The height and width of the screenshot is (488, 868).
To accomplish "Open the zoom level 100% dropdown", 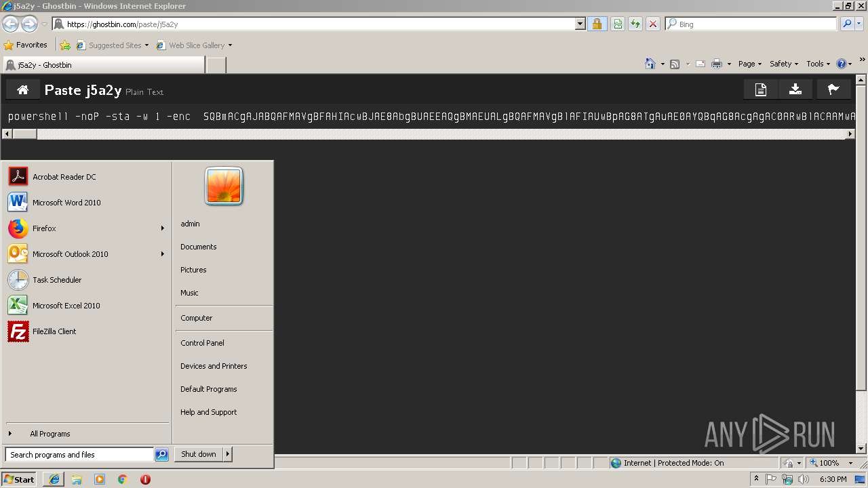I will point(850,463).
